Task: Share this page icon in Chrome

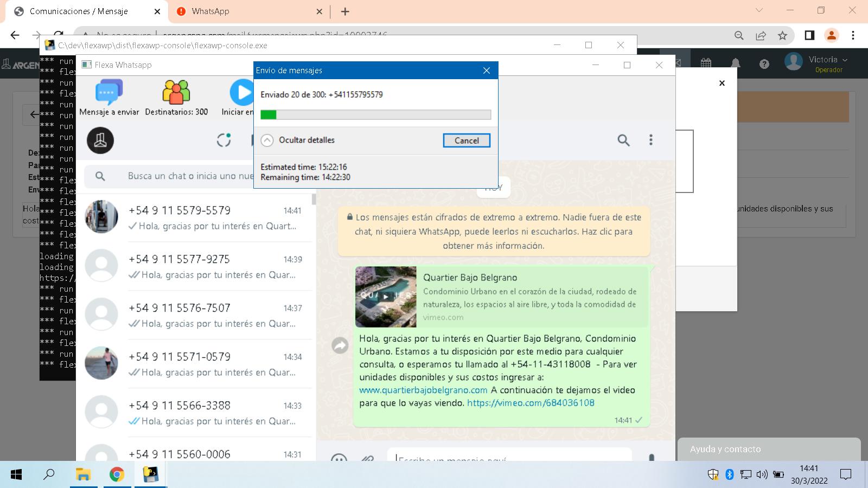Action: pos(761,35)
